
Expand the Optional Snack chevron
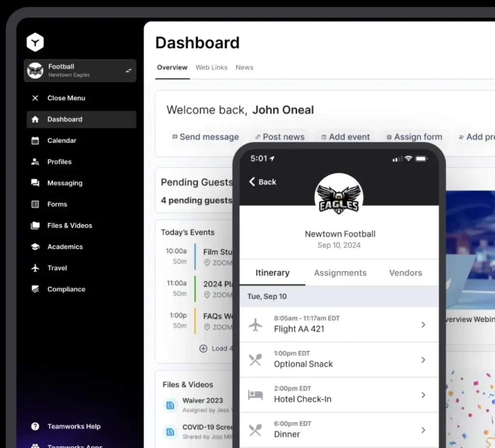click(423, 359)
